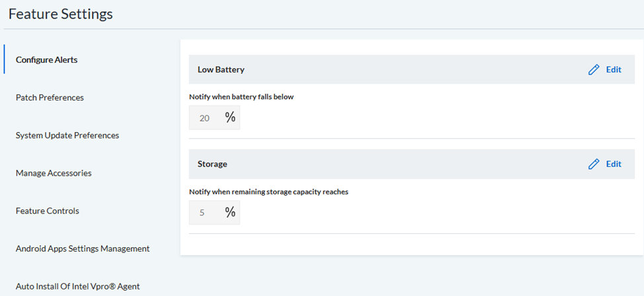Click the Low Battery Edit link
The image size is (644, 296).
pos(614,69)
